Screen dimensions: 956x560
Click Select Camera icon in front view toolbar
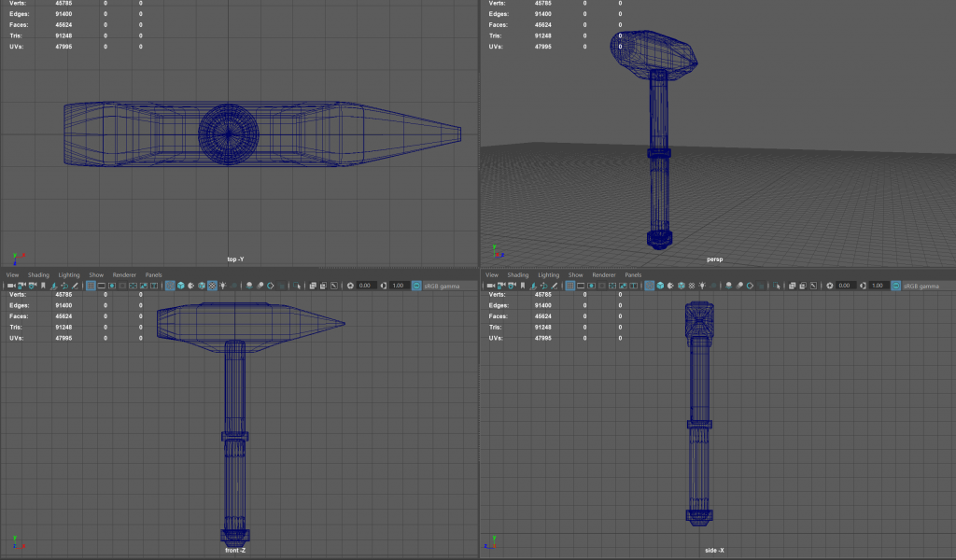click(10, 286)
